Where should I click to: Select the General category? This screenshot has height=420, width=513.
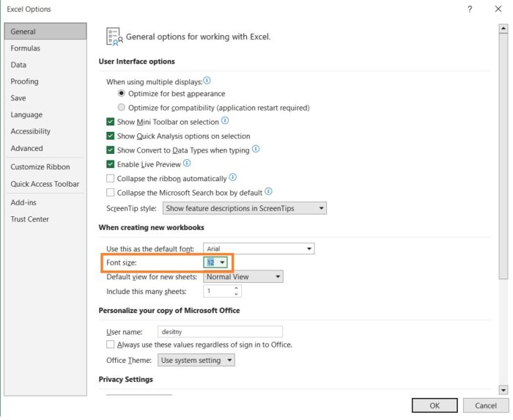tap(45, 32)
